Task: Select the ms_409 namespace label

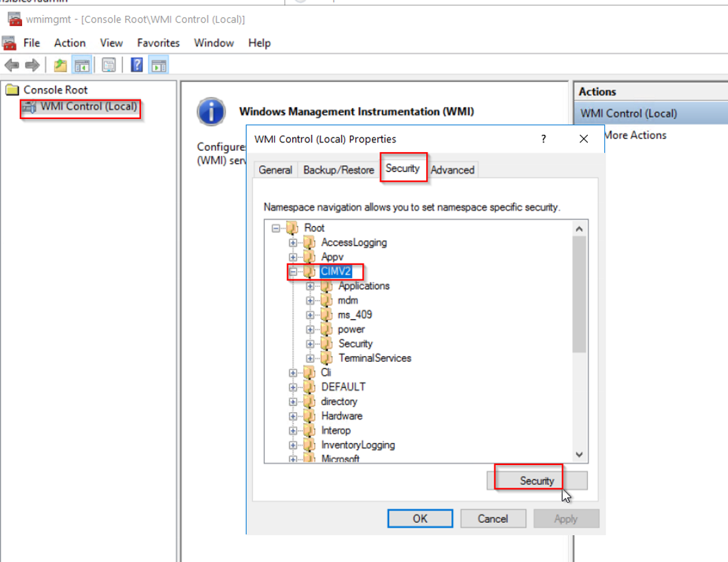Action: 355,315
